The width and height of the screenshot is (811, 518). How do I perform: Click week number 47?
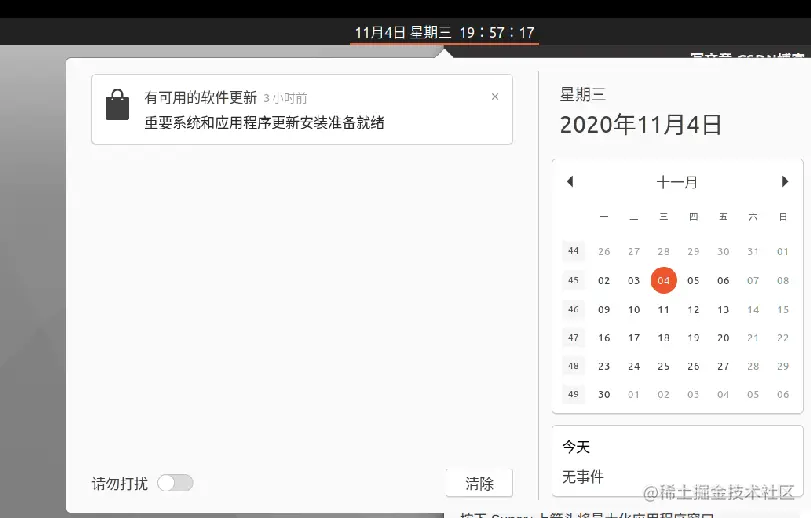coord(573,337)
